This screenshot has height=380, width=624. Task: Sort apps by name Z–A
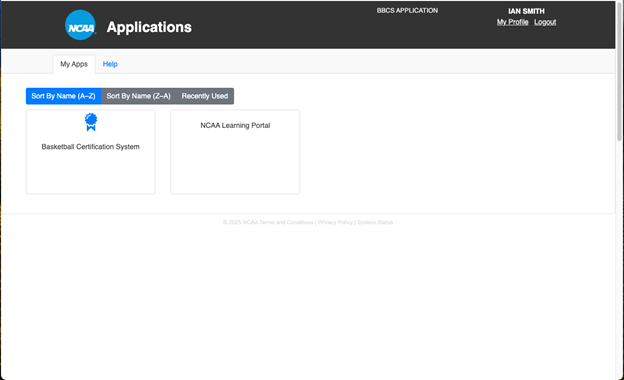[138, 96]
